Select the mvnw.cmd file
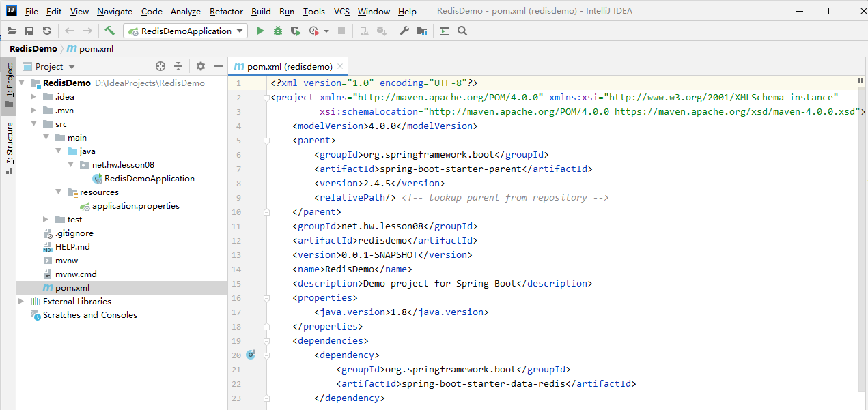Image resolution: width=868 pixels, height=410 pixels. point(76,274)
